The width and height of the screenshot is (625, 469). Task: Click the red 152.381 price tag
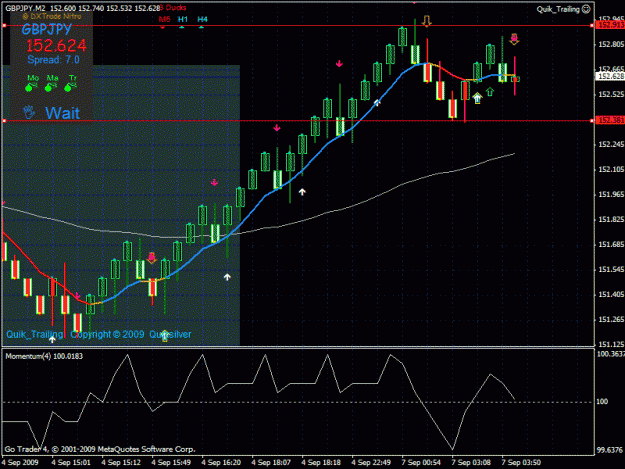tap(610, 120)
